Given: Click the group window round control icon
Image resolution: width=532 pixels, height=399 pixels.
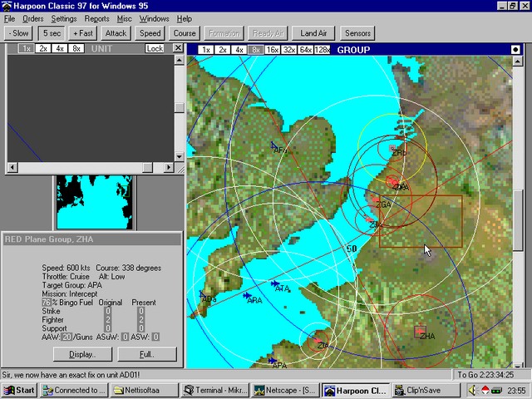Looking at the screenshot, I should 515,49.
